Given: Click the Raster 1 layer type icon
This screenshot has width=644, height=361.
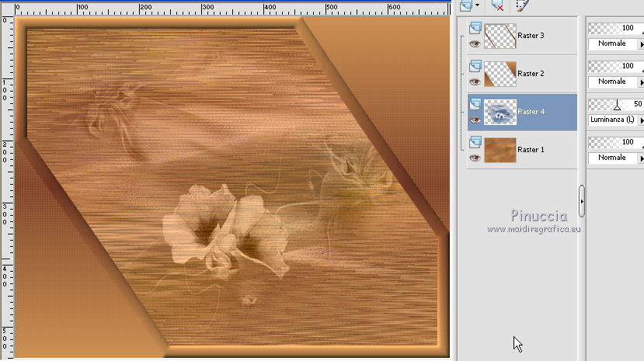Looking at the screenshot, I should pyautogui.click(x=475, y=142).
